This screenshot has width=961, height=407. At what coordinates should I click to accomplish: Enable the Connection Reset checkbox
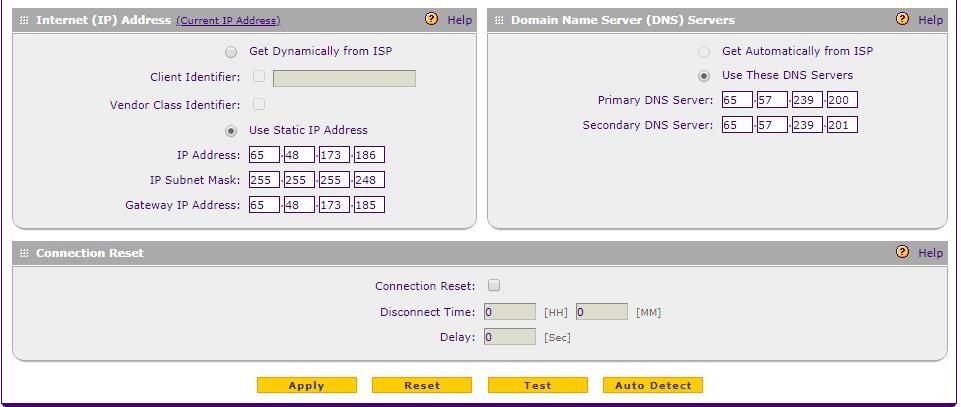click(494, 286)
